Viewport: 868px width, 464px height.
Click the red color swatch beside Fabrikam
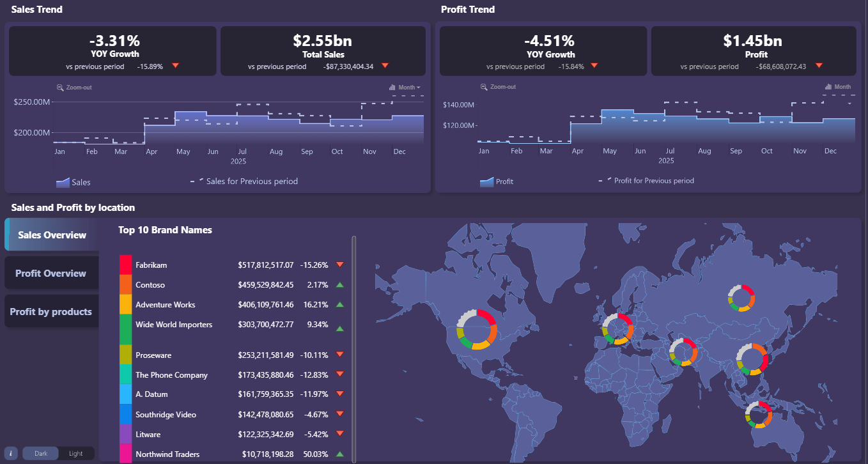click(126, 265)
